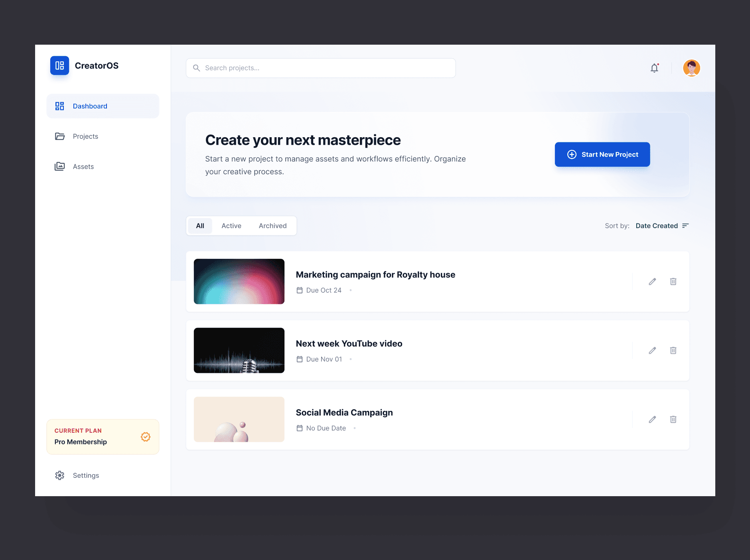Screen dimensions: 750x560
Task: Open Assets in sidebar
Action: [x=103, y=166]
